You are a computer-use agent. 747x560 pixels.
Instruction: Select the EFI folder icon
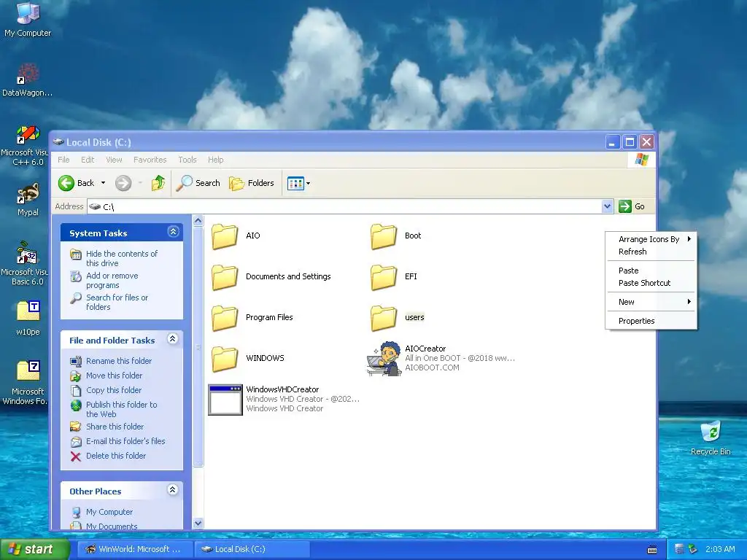[384, 276]
